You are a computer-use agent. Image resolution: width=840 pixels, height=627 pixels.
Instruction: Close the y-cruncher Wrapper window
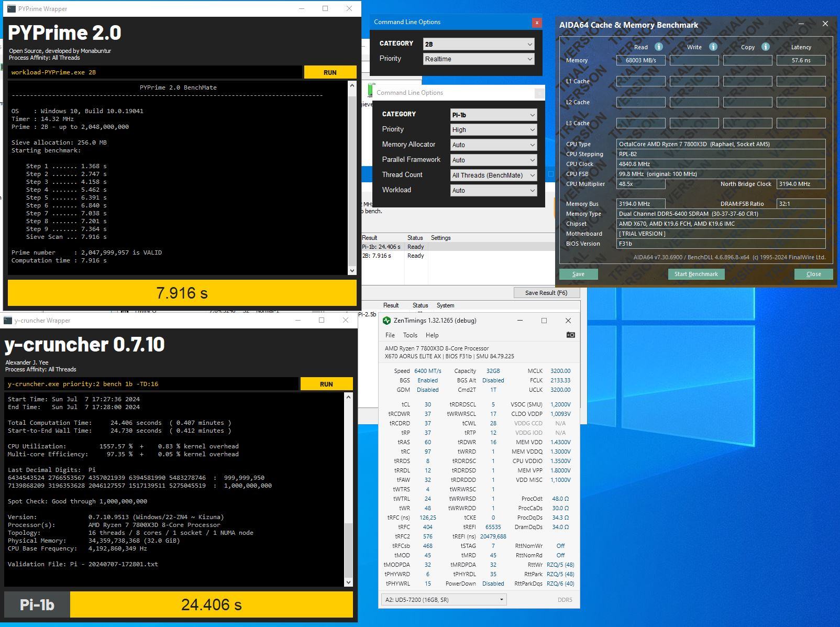coord(346,321)
